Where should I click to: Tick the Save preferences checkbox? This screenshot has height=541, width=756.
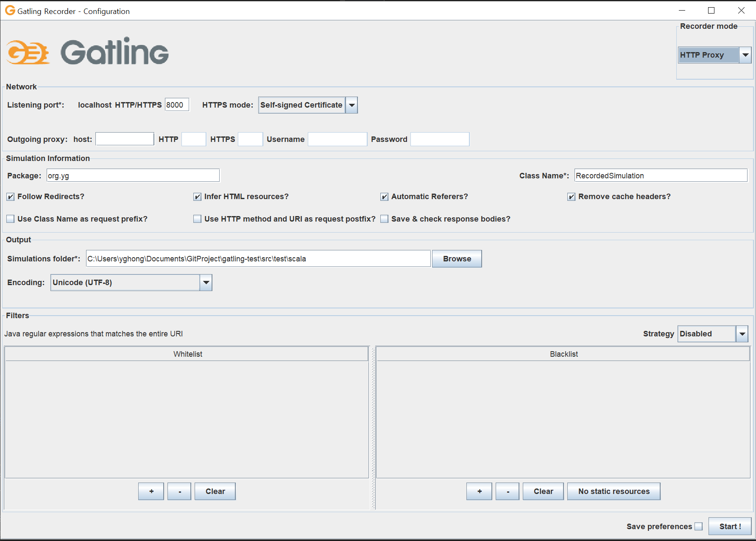pos(698,527)
